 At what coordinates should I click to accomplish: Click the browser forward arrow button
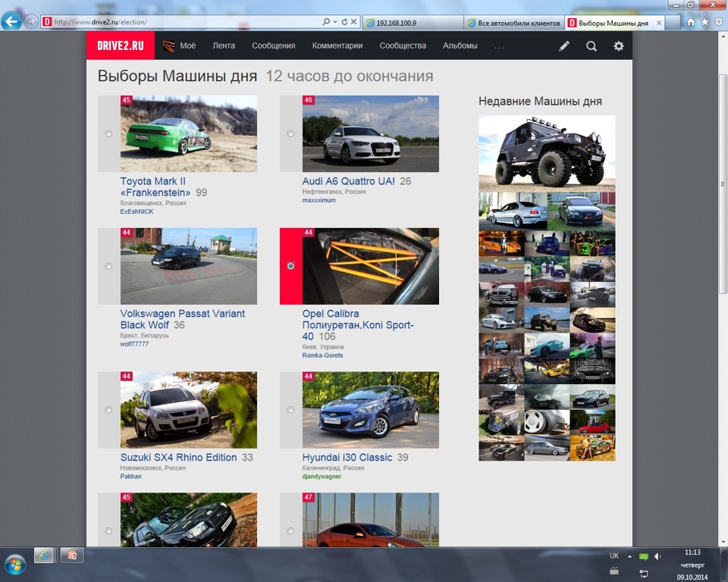pos(30,22)
